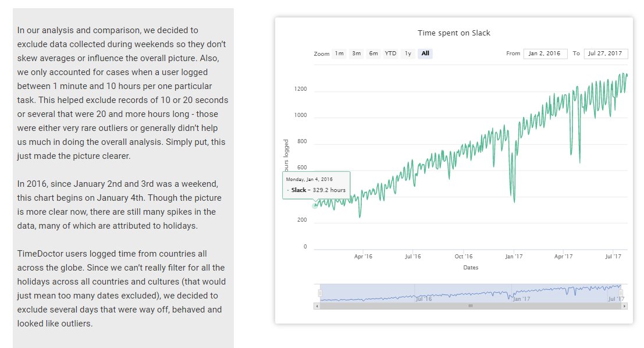This screenshot has height=348, width=644.
Task: Click the Time spent on Slack title
Action: 454,33
